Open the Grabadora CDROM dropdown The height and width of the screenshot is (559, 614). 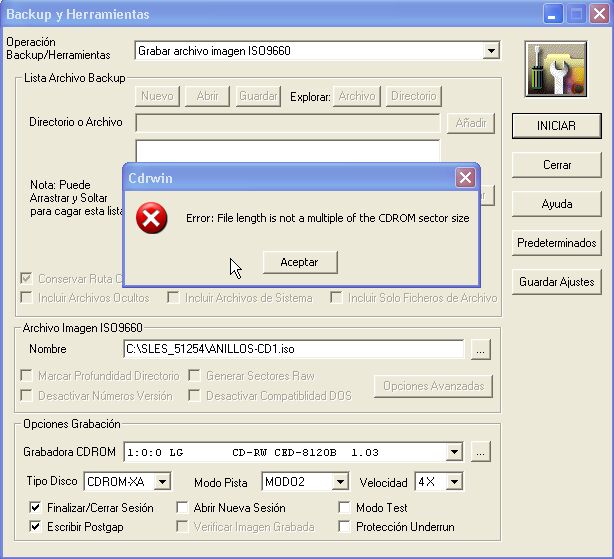pos(454,452)
